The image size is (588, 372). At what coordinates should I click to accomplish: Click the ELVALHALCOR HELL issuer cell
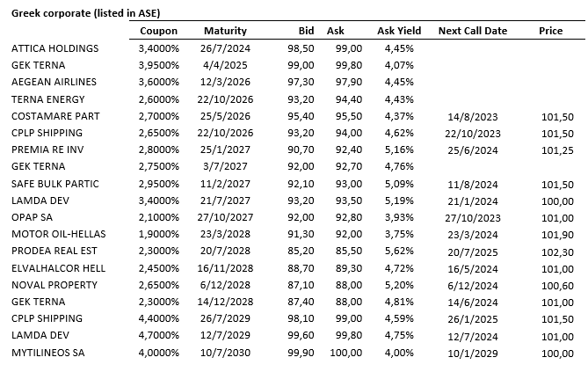pyautogui.click(x=58, y=268)
